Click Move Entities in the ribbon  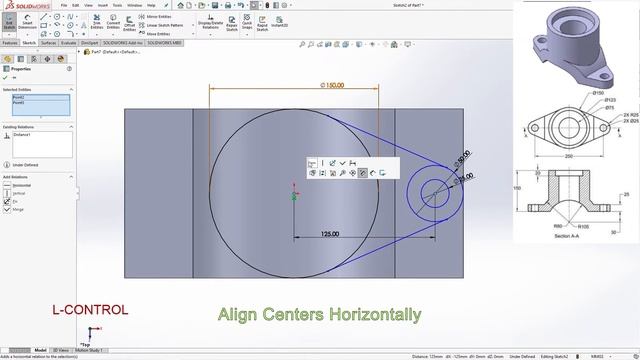(x=154, y=34)
